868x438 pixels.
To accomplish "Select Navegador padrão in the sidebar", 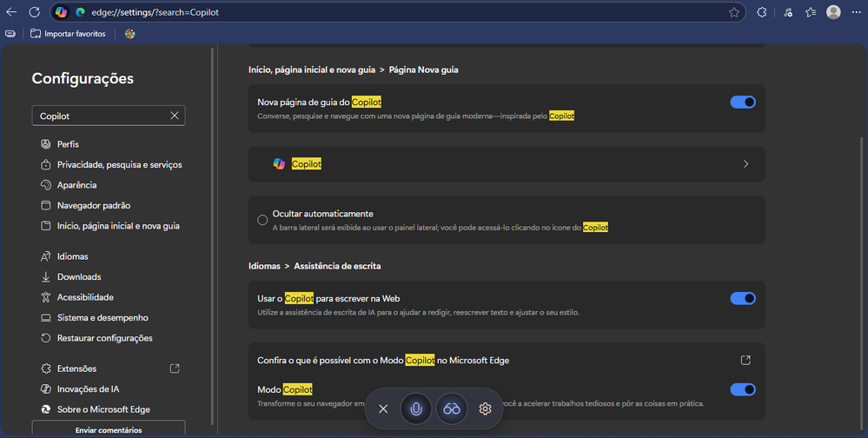I will [x=85, y=205].
